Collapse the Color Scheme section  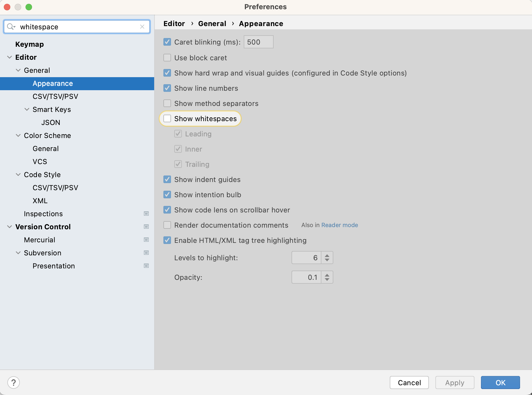pos(18,135)
